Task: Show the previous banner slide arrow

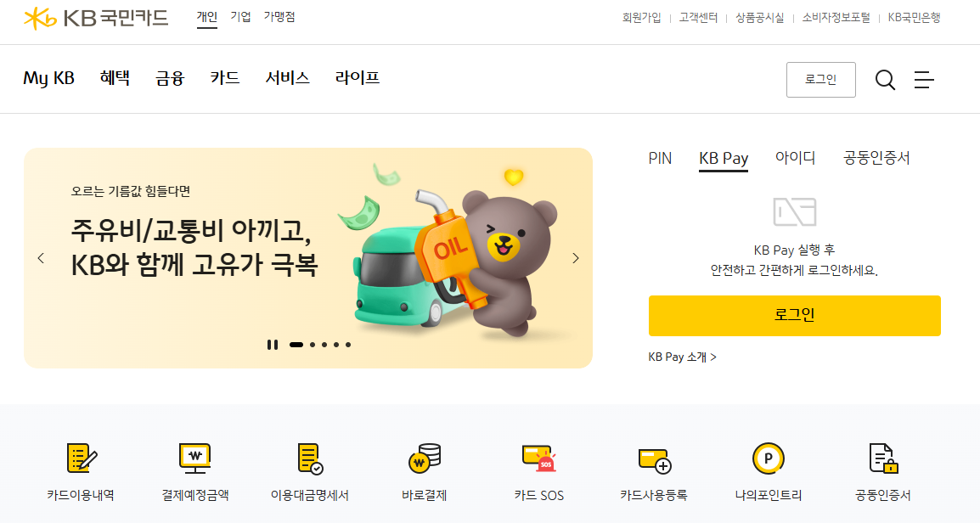Action: coord(41,258)
